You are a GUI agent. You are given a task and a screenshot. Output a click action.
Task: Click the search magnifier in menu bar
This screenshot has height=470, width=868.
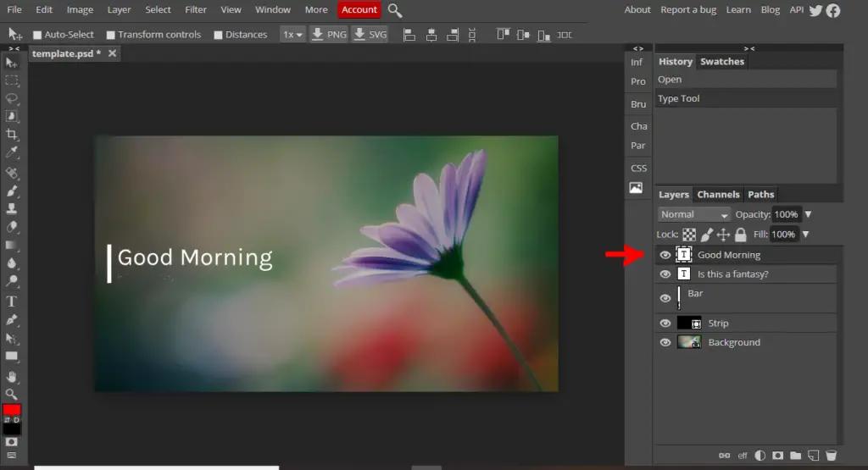pos(395,10)
